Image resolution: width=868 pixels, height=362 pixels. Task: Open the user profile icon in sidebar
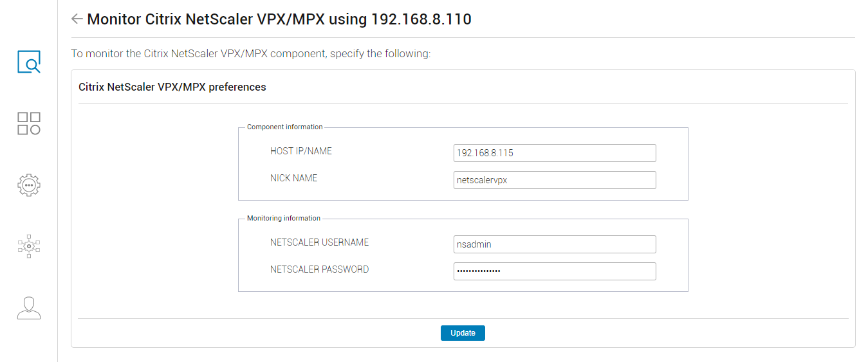(x=29, y=308)
